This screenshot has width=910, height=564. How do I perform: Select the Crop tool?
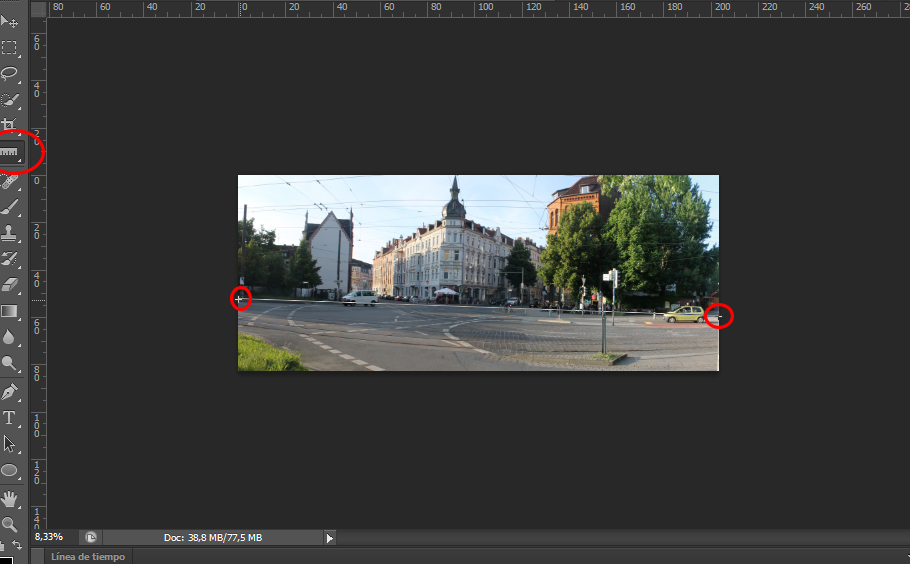(x=10, y=125)
